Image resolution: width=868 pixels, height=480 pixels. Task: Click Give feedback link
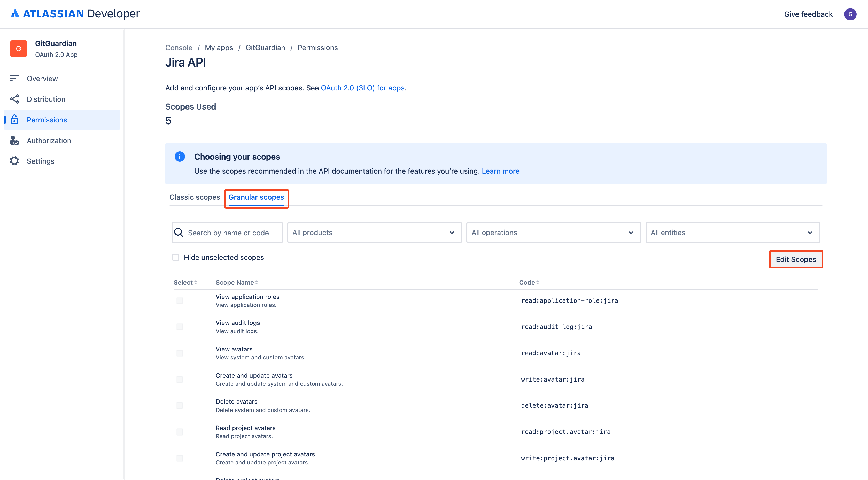808,14
